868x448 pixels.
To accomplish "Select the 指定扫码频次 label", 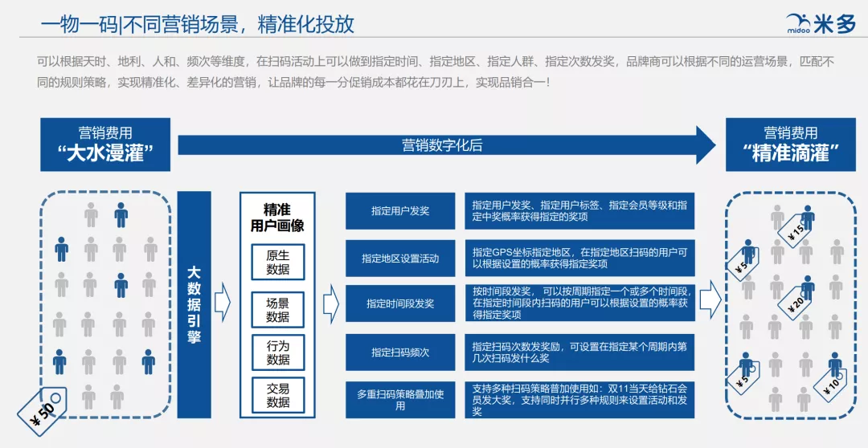I will [x=400, y=352].
